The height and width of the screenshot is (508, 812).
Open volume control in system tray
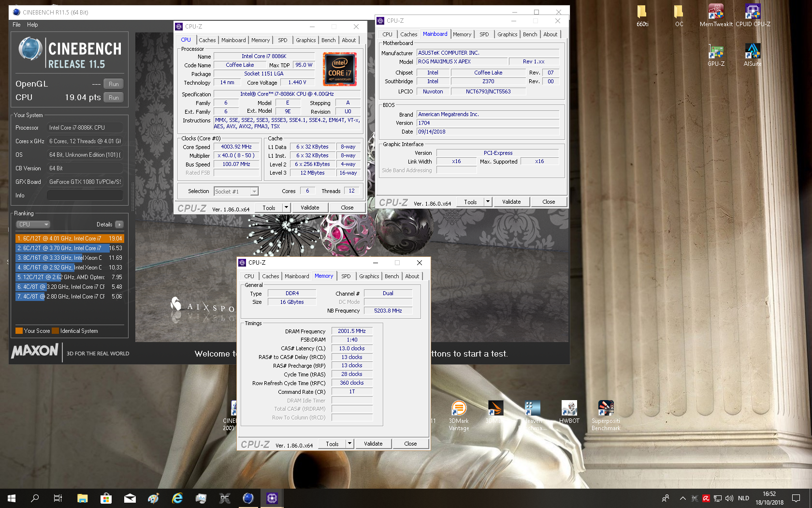point(729,498)
